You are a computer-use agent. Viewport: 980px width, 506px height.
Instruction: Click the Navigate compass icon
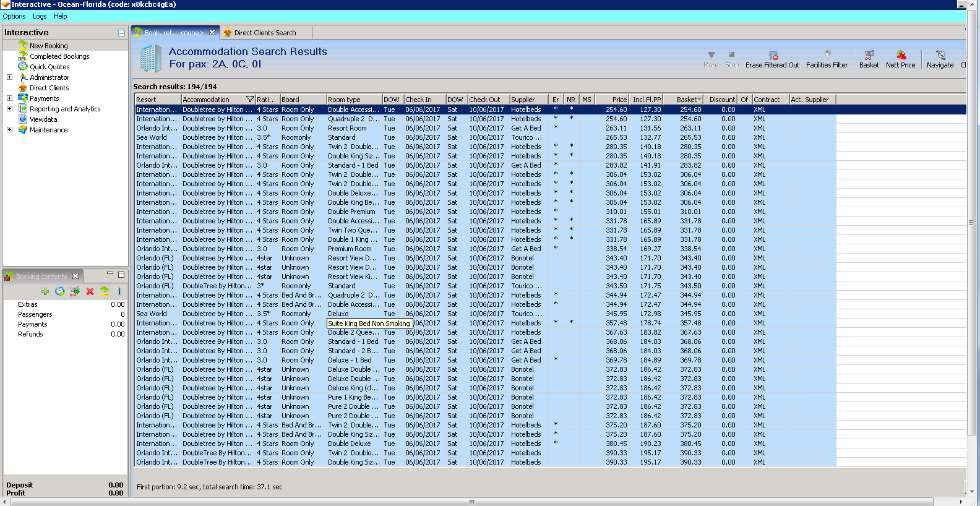[x=940, y=56]
